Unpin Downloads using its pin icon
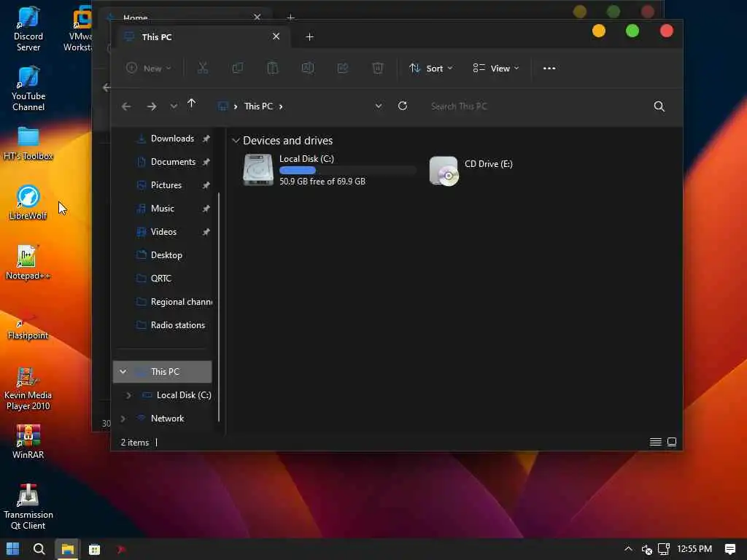747x560 pixels. 206,139
